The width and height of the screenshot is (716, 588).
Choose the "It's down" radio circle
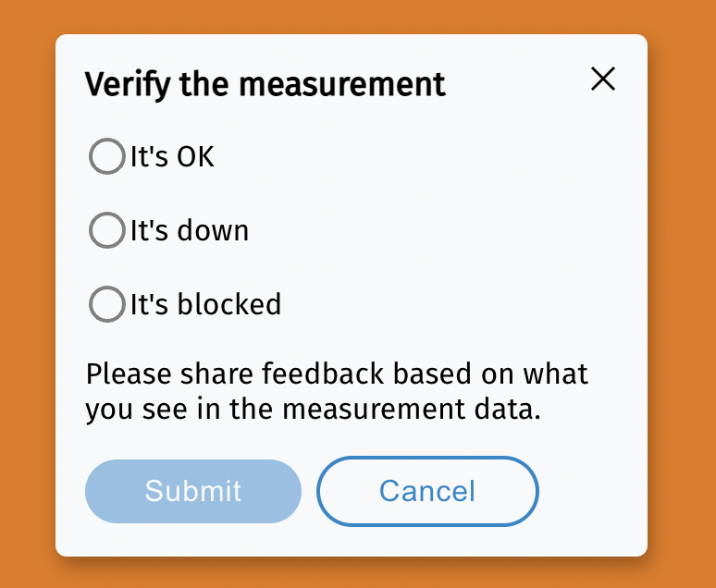tap(106, 230)
